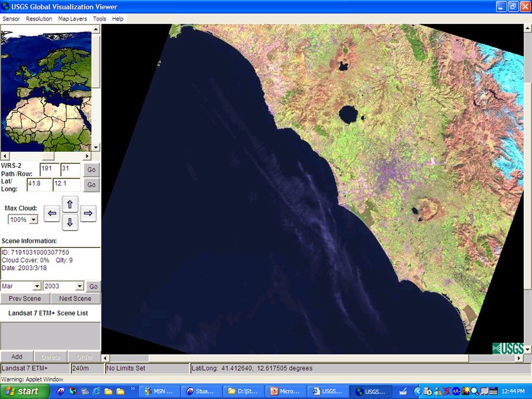Viewport: 532px width, 399px height.
Task: Click the Date: 2003/3/18 text
Action: tap(24, 268)
